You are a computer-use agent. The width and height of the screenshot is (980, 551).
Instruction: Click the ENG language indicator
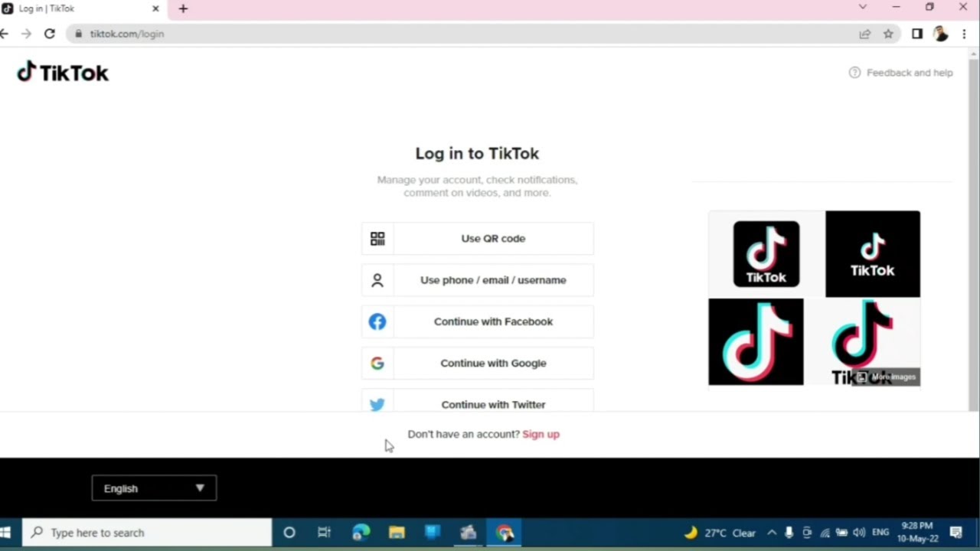(x=880, y=533)
